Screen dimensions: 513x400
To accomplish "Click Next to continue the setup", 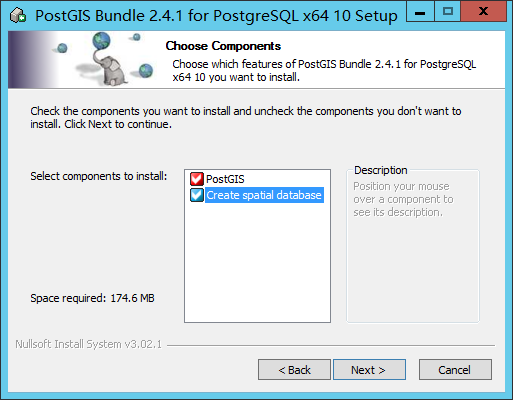I will tap(369, 370).
